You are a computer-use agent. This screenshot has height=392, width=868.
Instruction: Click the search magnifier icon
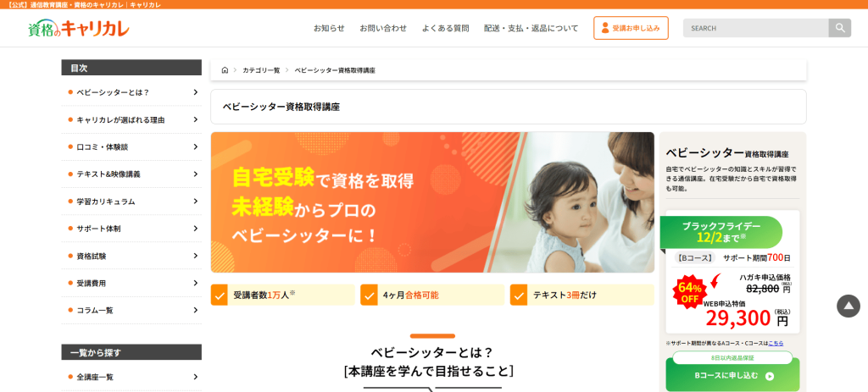[840, 28]
